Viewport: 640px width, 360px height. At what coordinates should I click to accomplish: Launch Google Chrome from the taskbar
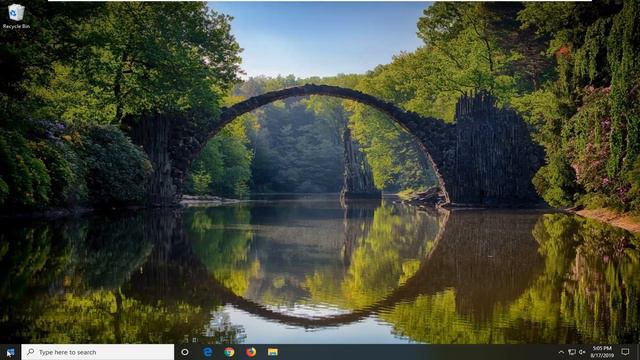tap(229, 352)
